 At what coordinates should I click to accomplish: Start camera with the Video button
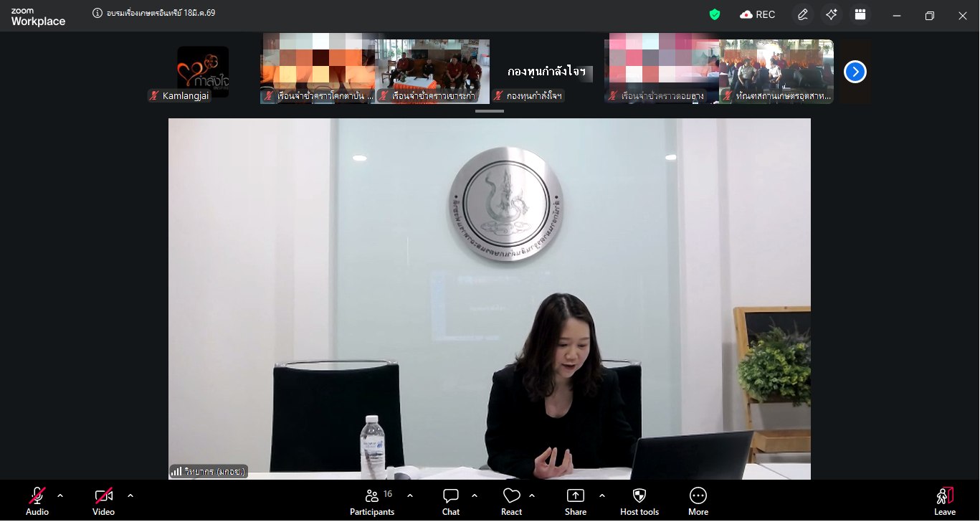[103, 500]
